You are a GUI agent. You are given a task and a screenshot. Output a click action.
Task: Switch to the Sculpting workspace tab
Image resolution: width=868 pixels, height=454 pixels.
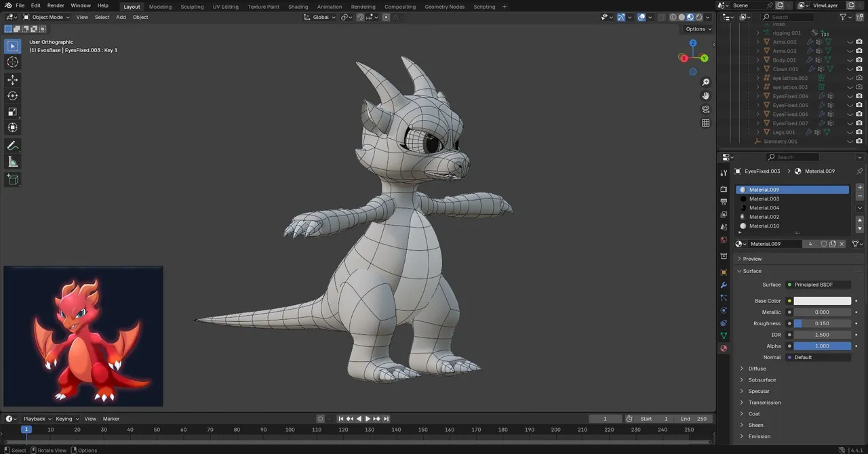(192, 7)
